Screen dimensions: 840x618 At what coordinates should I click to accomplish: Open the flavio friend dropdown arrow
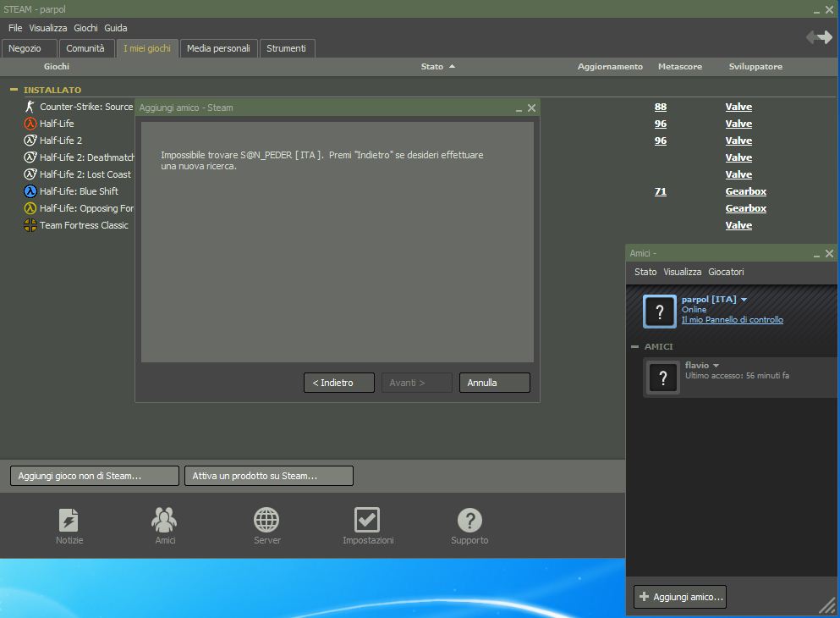[716, 366]
